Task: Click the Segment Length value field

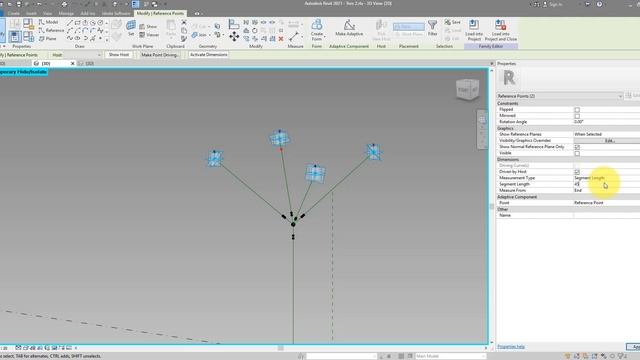Action: [x=607, y=184]
